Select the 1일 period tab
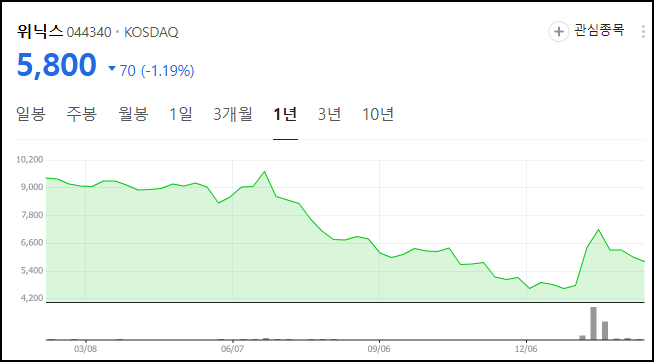The image size is (654, 362). (x=181, y=114)
